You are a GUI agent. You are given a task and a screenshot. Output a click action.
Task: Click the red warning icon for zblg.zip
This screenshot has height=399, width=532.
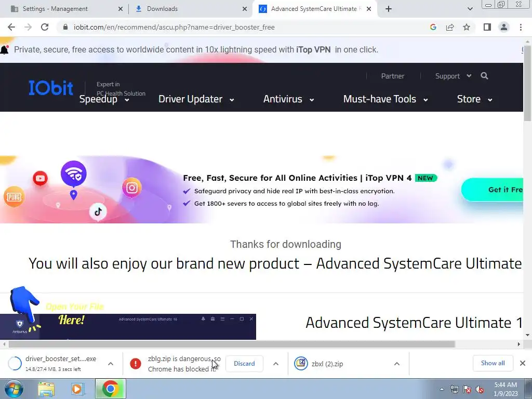click(136, 363)
